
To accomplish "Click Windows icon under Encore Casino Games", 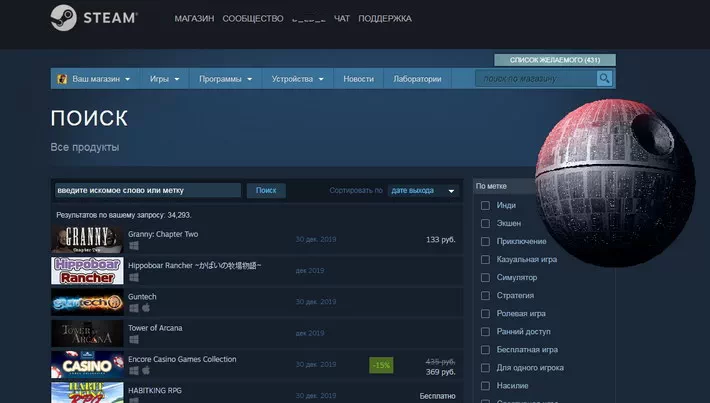I will coord(134,371).
